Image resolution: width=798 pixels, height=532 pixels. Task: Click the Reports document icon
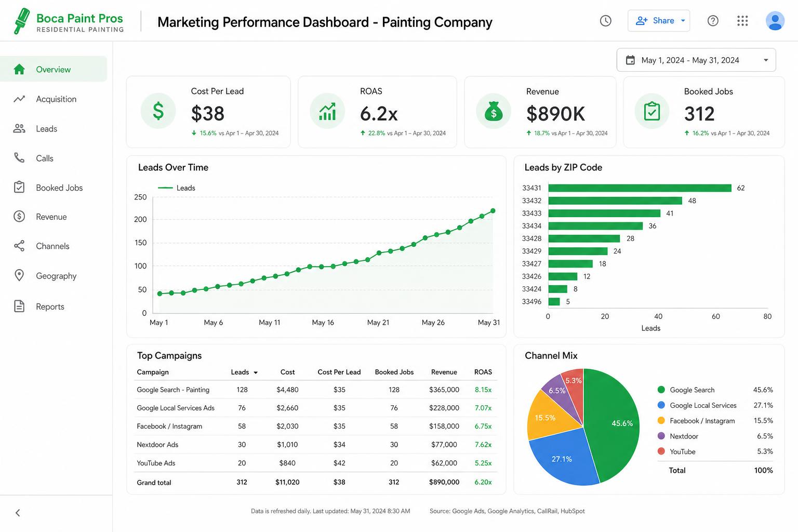(19, 306)
